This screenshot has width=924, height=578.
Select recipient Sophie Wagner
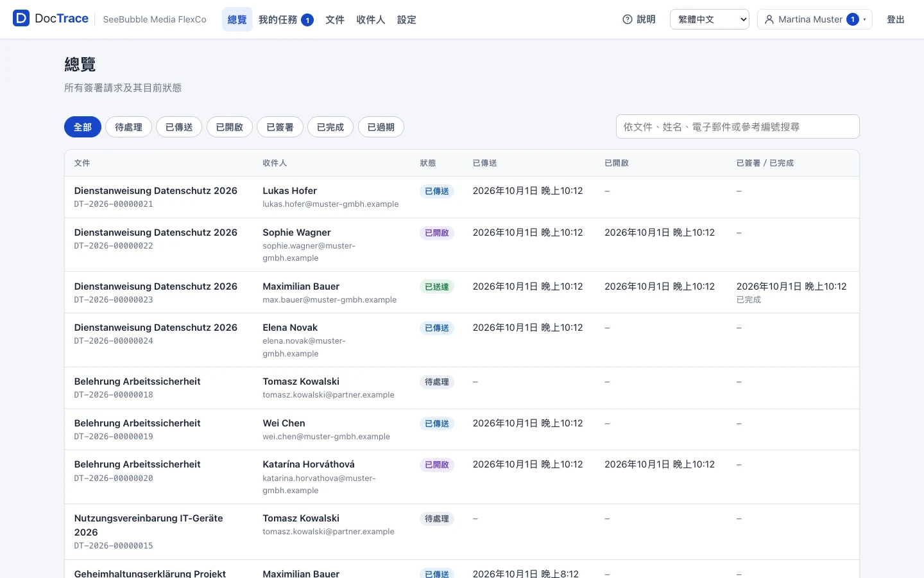pos(296,232)
